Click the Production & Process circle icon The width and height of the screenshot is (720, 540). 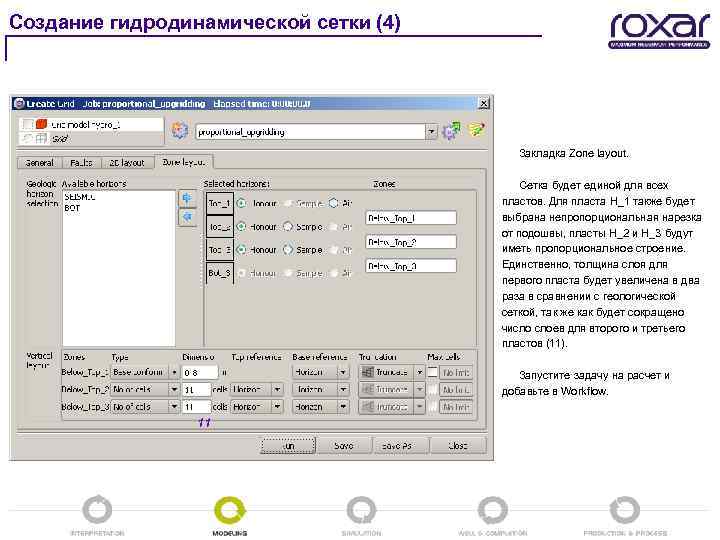[624, 510]
